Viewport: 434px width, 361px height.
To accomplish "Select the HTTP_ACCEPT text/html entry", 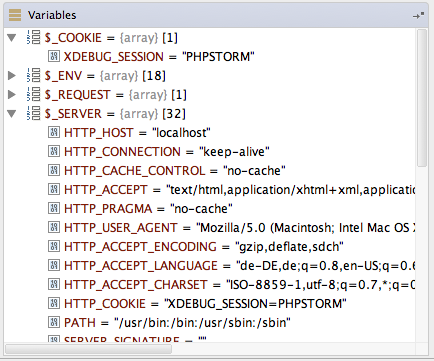I will pos(239,190).
